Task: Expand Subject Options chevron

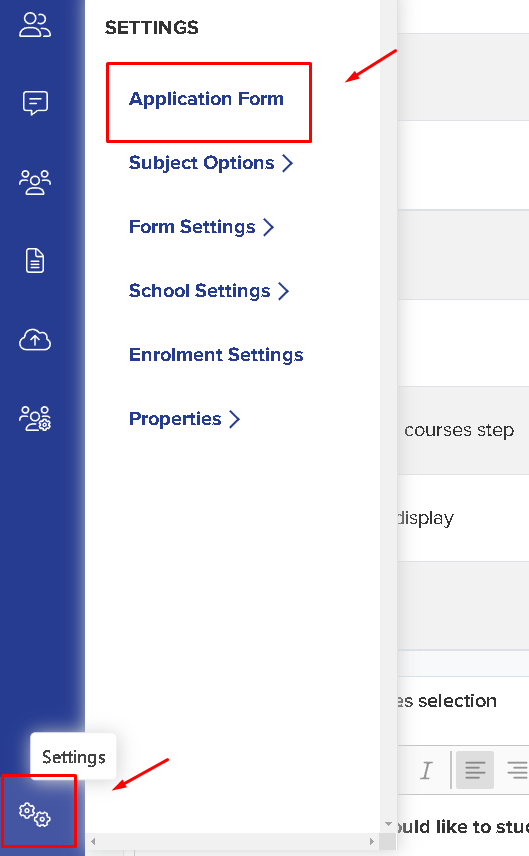Action: tap(288, 163)
